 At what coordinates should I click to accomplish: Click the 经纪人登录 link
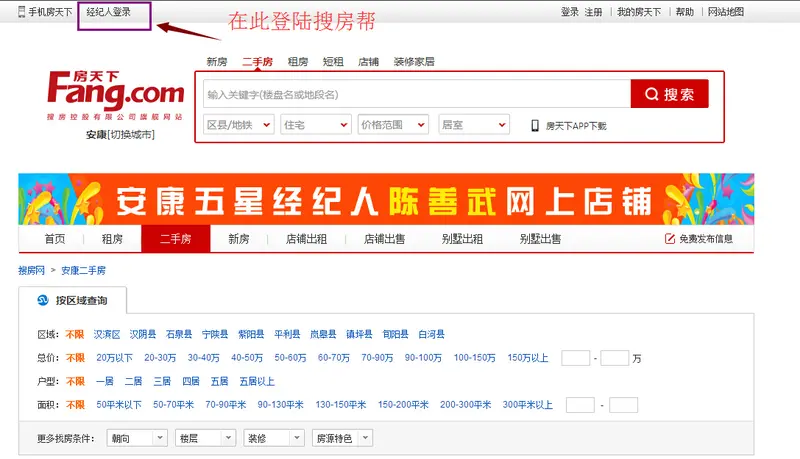(109, 12)
